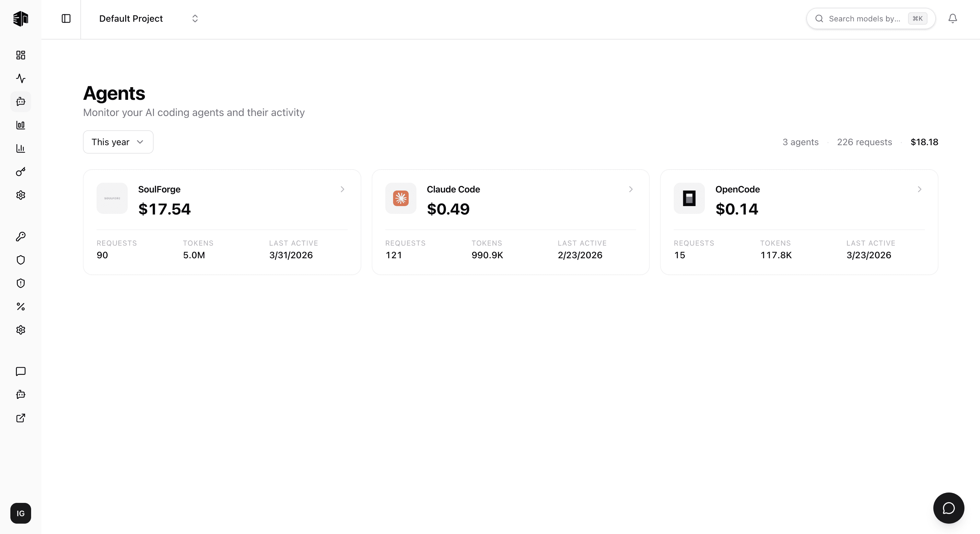
Task: Click the shield alert moderation icon
Action: (x=20, y=283)
